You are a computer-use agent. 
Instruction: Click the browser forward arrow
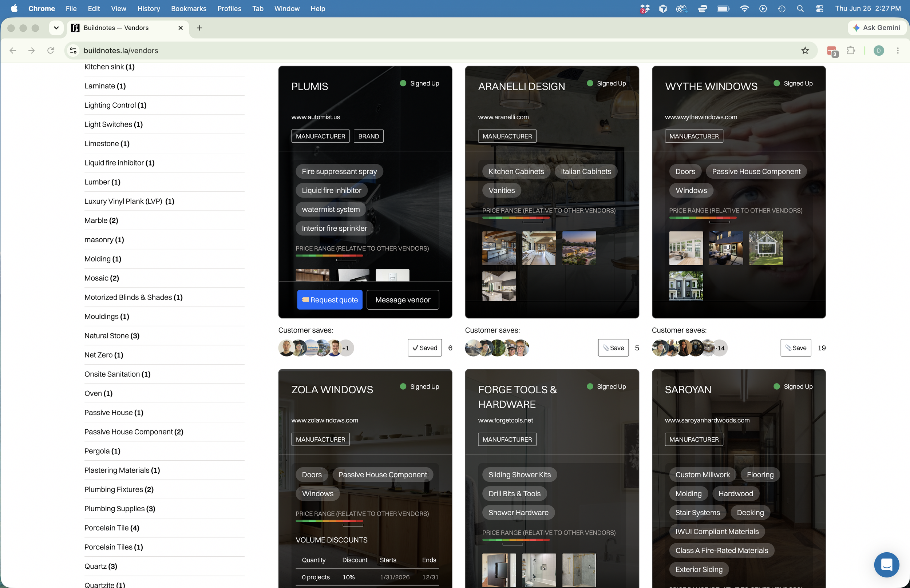[31, 51]
